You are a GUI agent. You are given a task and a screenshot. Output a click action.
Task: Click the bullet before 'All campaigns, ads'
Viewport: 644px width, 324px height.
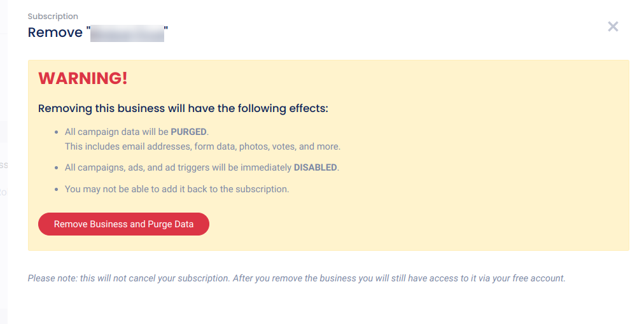click(57, 168)
